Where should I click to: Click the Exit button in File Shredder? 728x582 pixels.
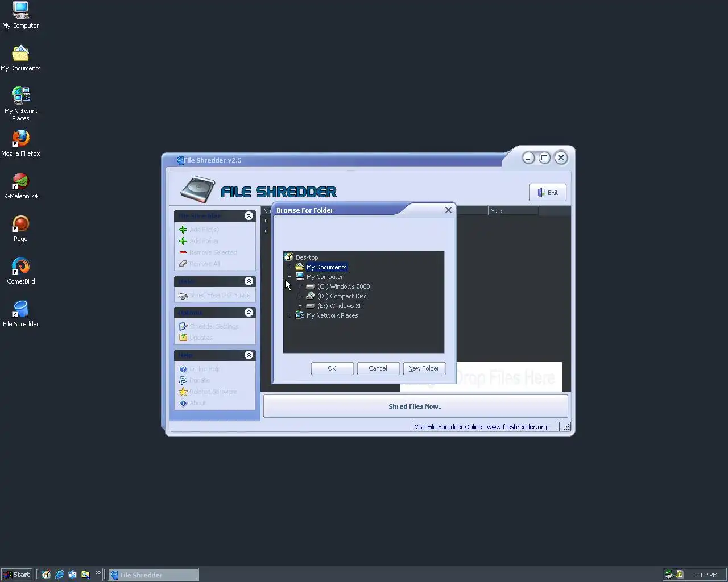click(548, 193)
